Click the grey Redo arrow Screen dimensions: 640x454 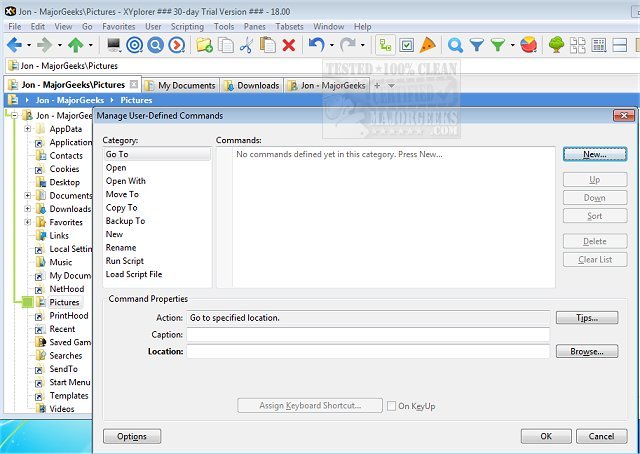pos(347,45)
